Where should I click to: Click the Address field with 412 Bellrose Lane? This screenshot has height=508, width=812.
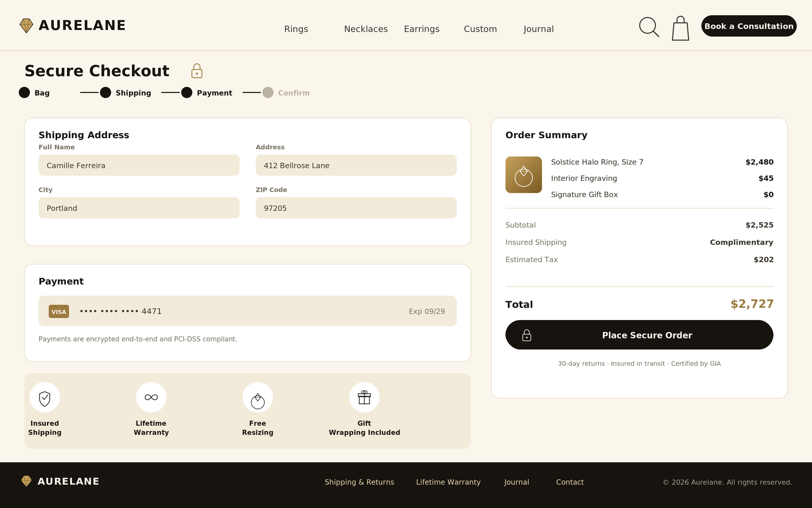point(356,165)
